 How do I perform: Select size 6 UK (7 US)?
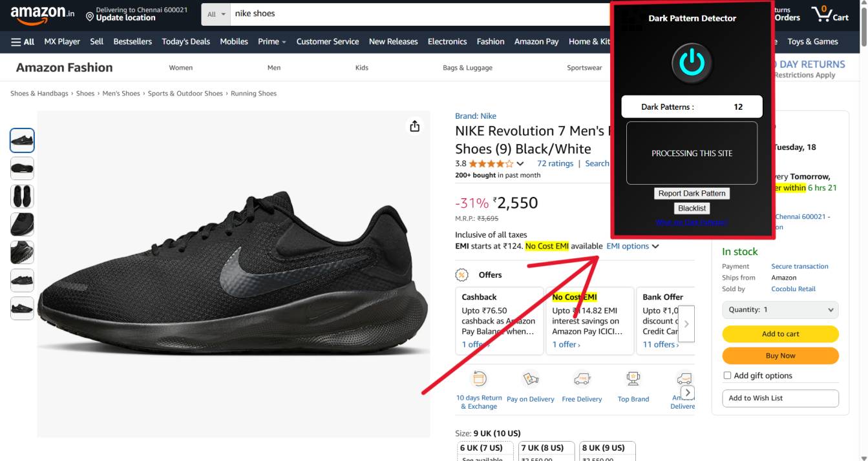[x=485, y=451]
